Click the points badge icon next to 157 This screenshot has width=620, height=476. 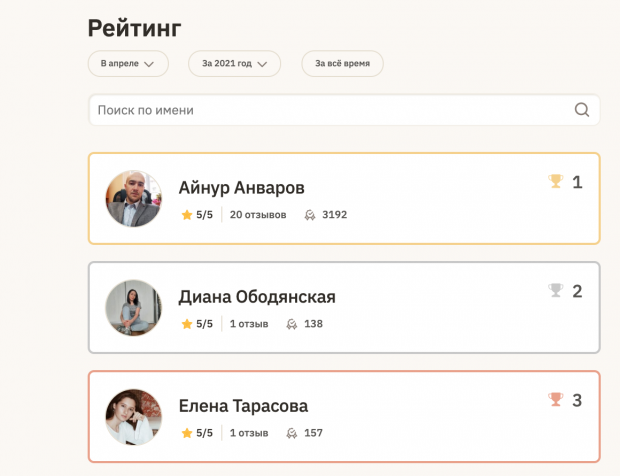coord(291,433)
